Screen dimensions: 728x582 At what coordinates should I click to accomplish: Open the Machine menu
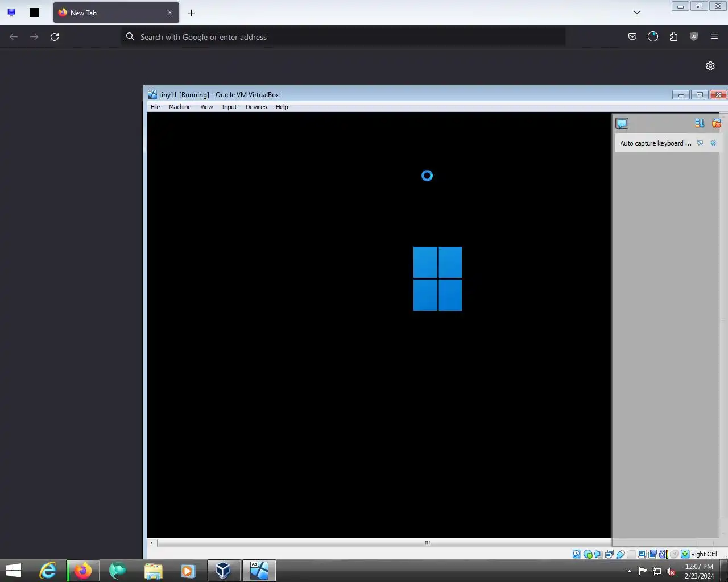[180, 107]
